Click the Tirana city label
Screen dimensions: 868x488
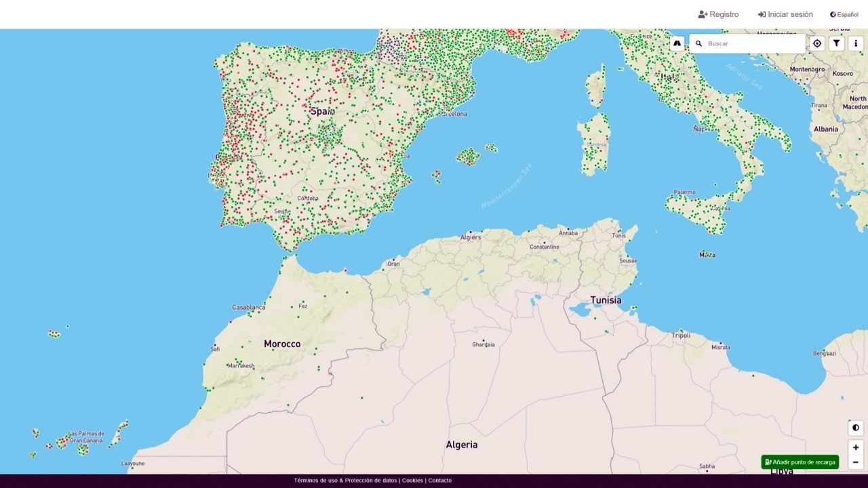pos(820,106)
